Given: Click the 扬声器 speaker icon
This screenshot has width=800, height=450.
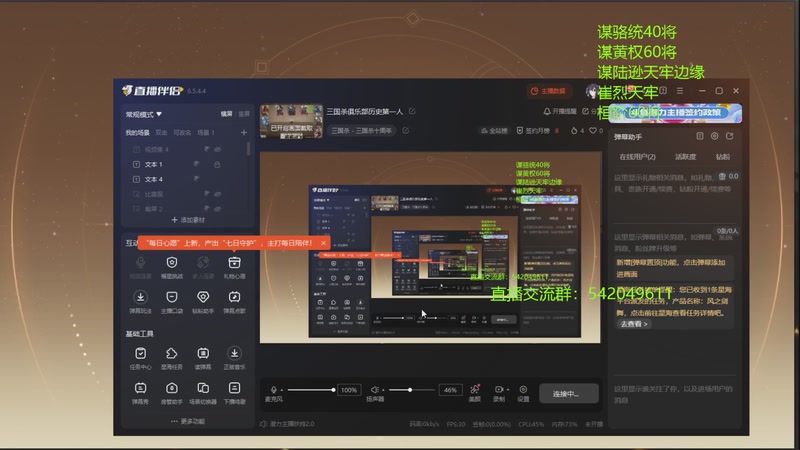Looking at the screenshot, I should (374, 390).
